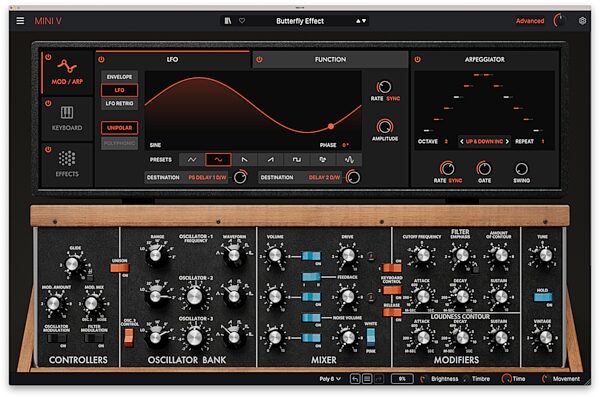This screenshot has height=397, width=600.
Task: Click the Advanced button
Action: 530,21
